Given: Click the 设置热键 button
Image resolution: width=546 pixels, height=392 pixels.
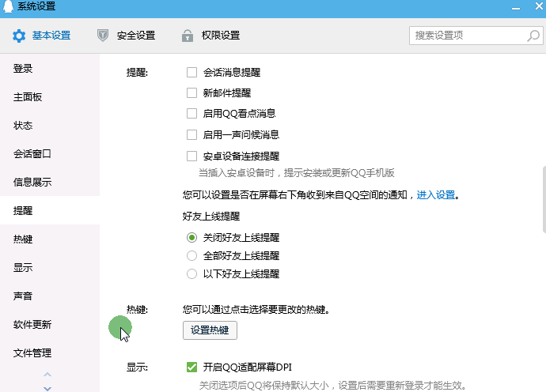Looking at the screenshot, I should tap(210, 330).
